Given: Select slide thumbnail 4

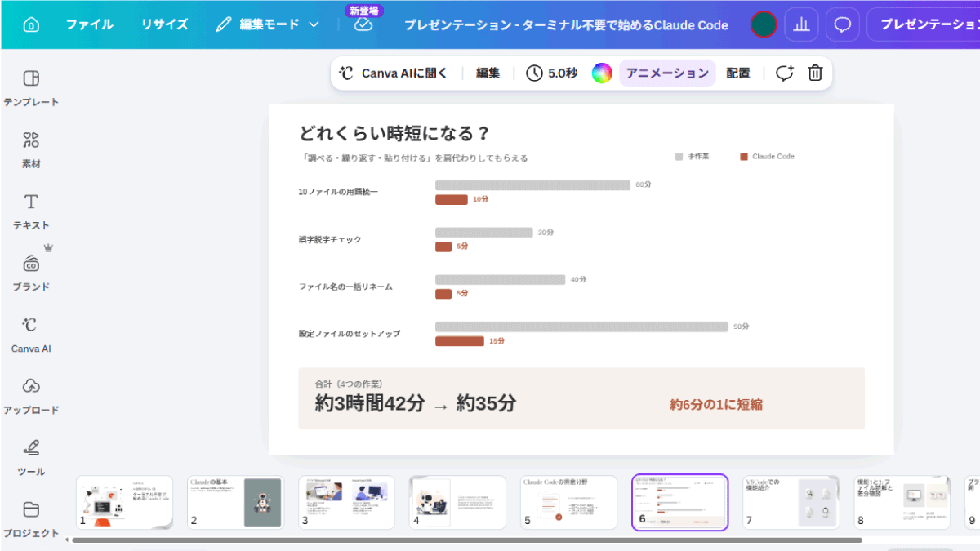Looking at the screenshot, I should point(457,503).
